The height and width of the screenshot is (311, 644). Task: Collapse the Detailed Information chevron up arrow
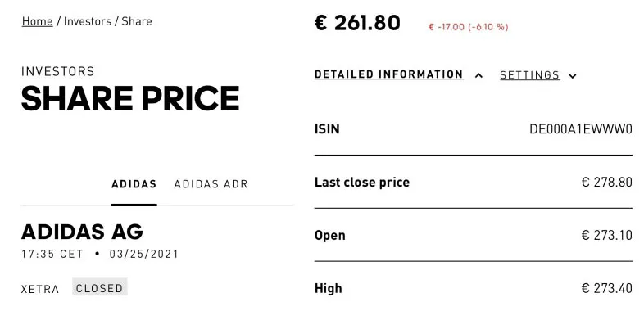pos(478,75)
